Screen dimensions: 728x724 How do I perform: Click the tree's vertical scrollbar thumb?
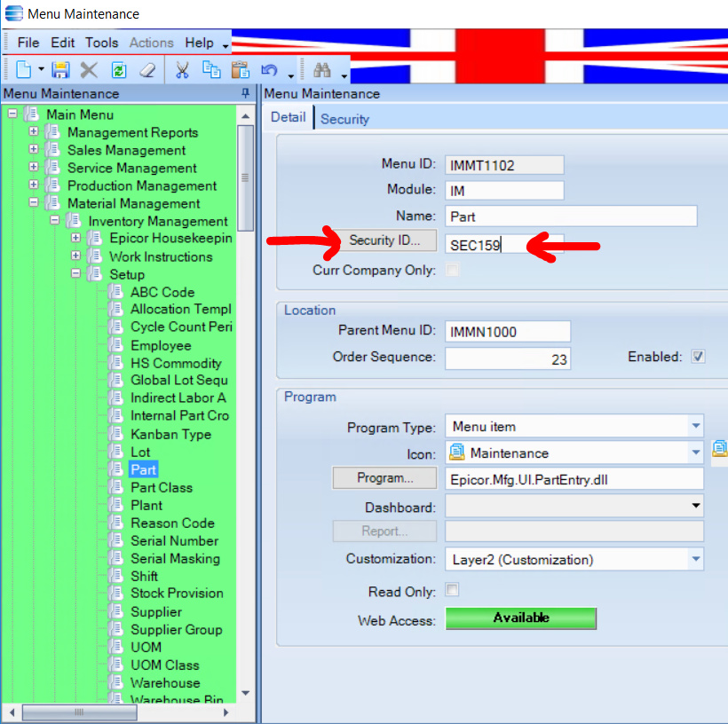tap(246, 177)
